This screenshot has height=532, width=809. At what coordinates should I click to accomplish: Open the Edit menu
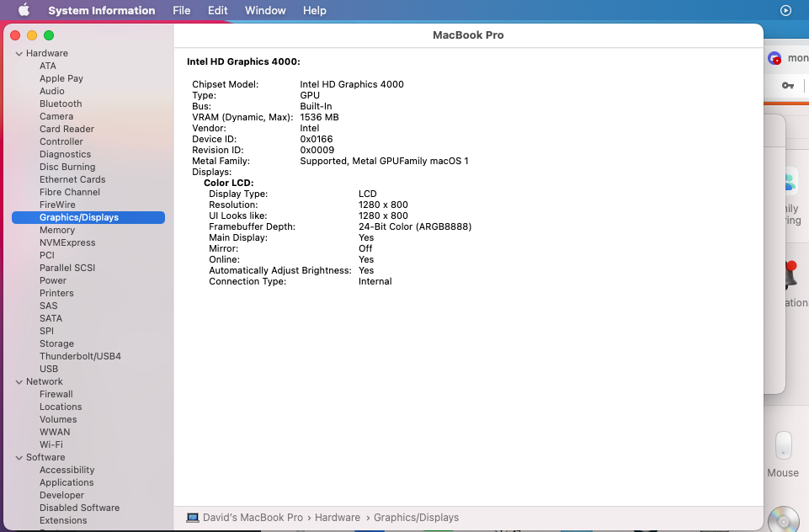click(218, 10)
